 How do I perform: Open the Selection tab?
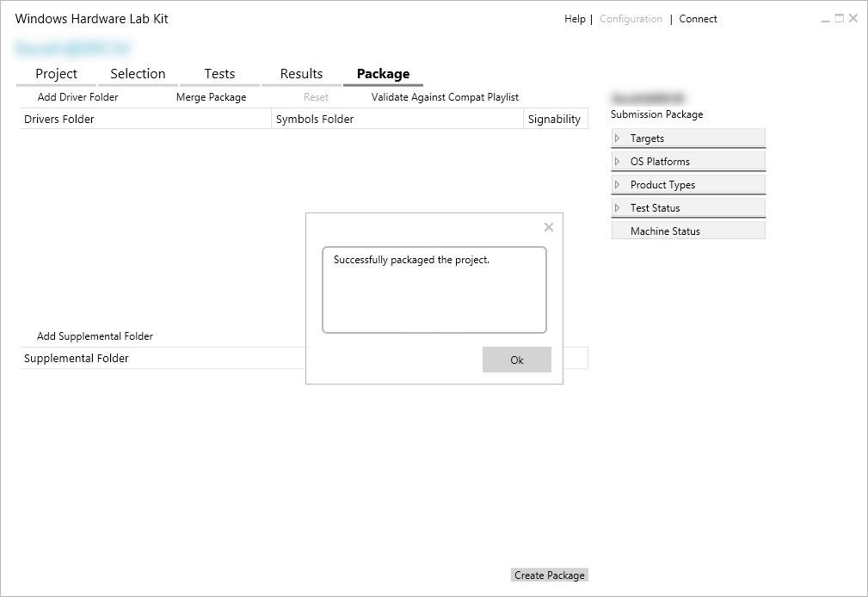pyautogui.click(x=138, y=74)
